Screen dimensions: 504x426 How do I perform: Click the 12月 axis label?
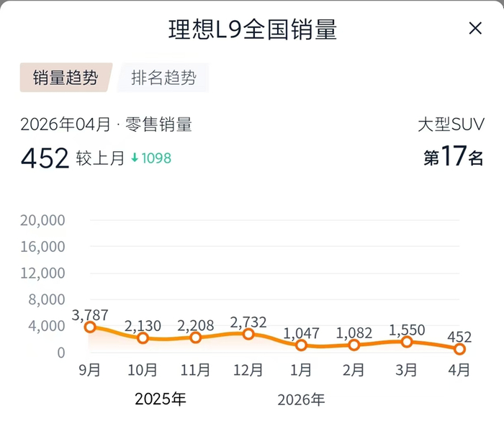click(x=248, y=370)
